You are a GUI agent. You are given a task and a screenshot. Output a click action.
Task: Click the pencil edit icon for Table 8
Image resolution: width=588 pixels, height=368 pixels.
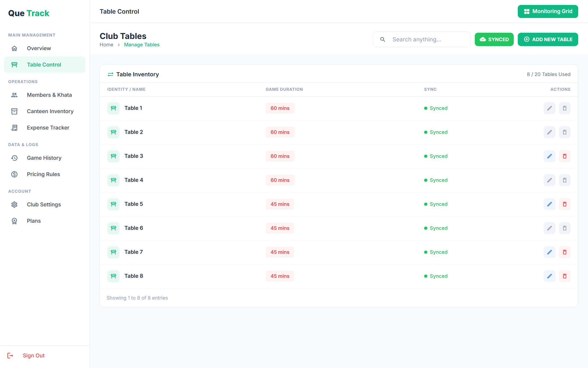pyautogui.click(x=549, y=276)
